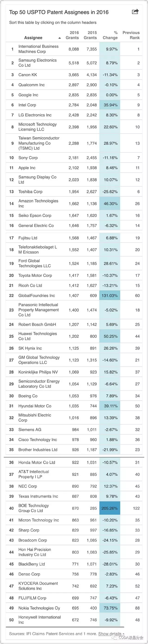Click Nokia Technologies Oy's 73.75% cell
Image resolution: width=148 pixels, height=644 pixels.
[110, 608]
